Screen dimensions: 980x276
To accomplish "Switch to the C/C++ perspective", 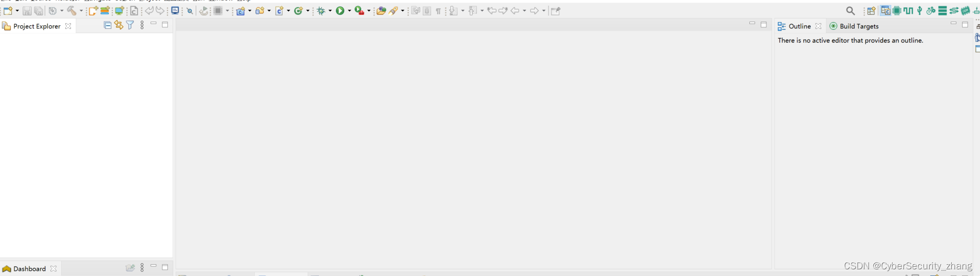I will coord(885,10).
